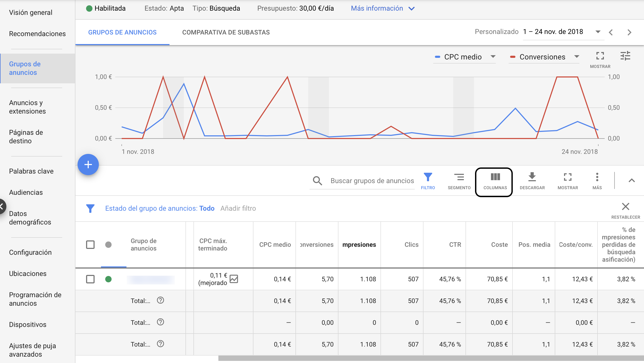Sort by CPC medio column header
Screen dimensions: 644x363
pyautogui.click(x=275, y=245)
